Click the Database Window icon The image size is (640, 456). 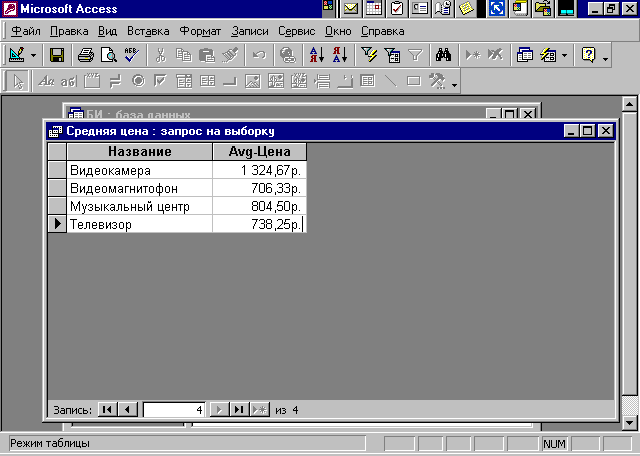[x=524, y=55]
